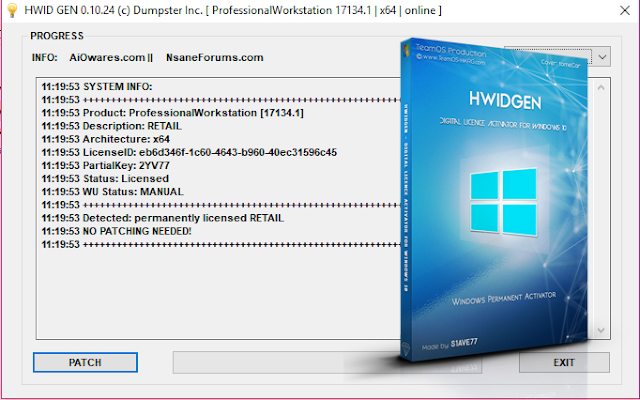Open the dropdown arrow beside the INFO line
This screenshot has height=400, width=640.
click(x=602, y=57)
